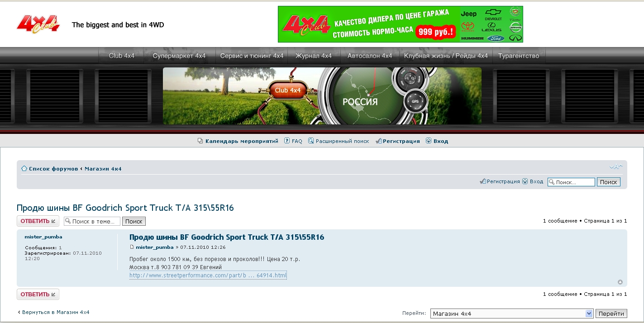
Task: Click the 4x4 Club logo
Action: [x=38, y=24]
